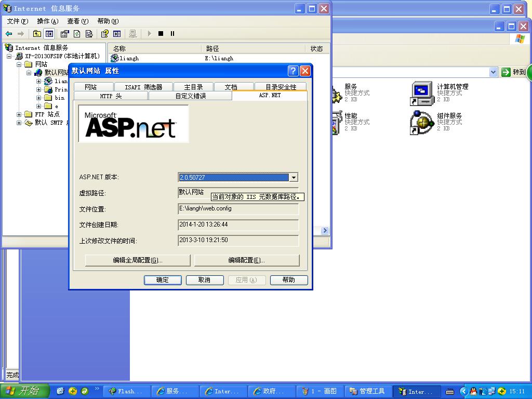Click the 帮助 button in dialog
532x399 pixels.
(x=289, y=280)
